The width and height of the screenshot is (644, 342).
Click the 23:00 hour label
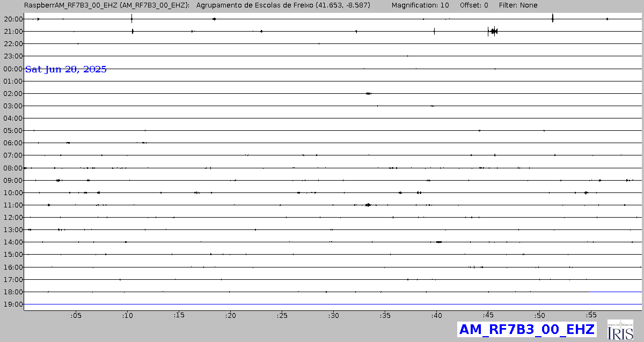(13, 56)
